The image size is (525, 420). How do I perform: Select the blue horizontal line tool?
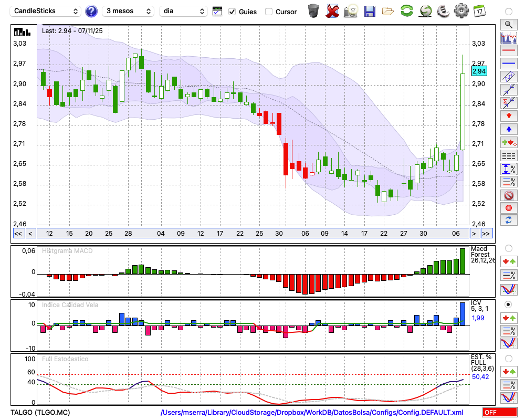[508, 64]
